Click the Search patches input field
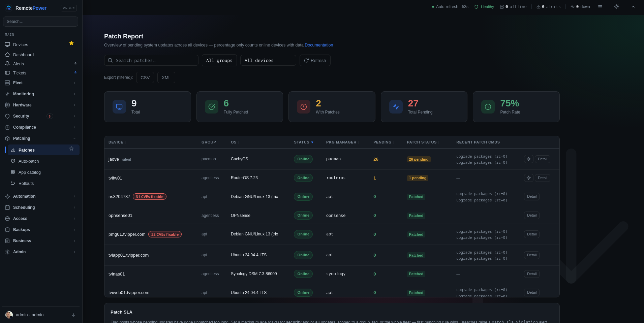The height and width of the screenshot is (323, 644). click(151, 60)
